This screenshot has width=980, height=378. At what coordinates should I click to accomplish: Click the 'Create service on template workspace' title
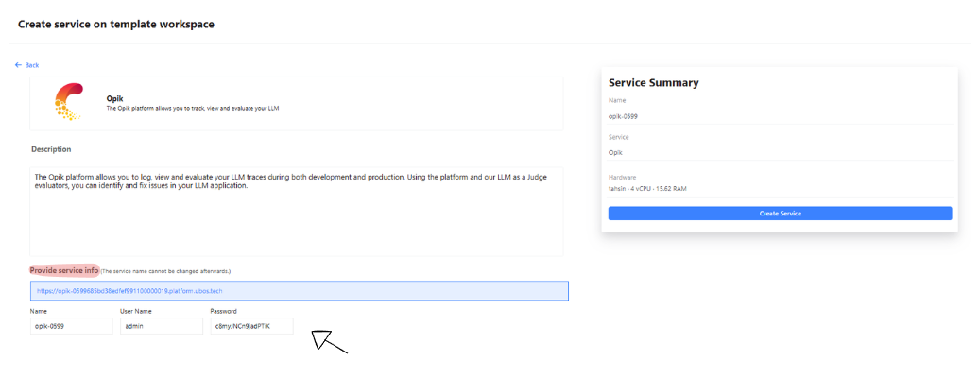pos(116,25)
